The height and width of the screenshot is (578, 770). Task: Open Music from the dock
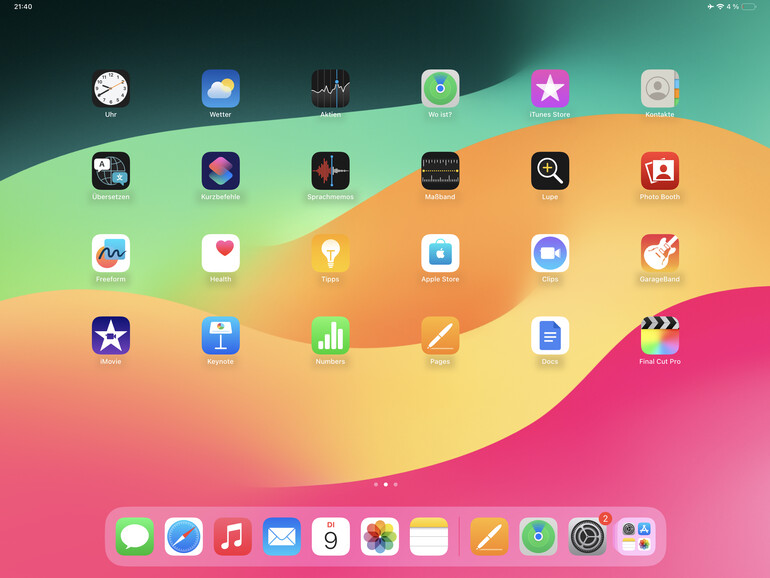[233, 536]
